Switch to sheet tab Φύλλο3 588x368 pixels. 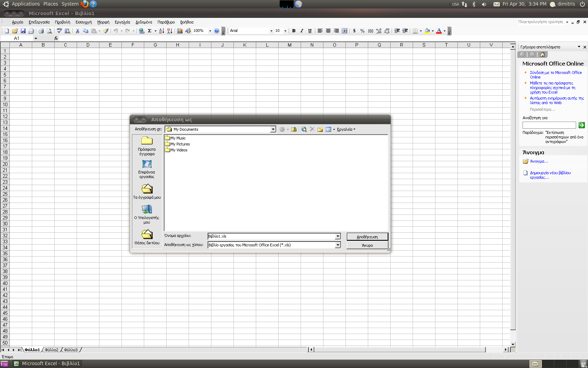point(71,350)
